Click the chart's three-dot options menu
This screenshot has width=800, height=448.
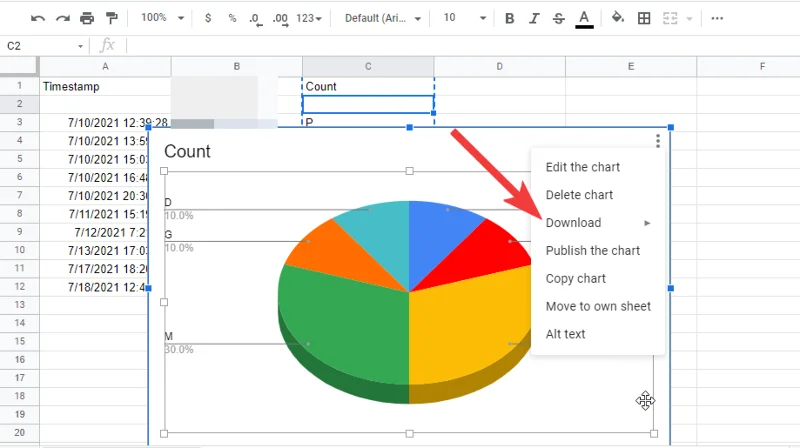[x=658, y=141]
